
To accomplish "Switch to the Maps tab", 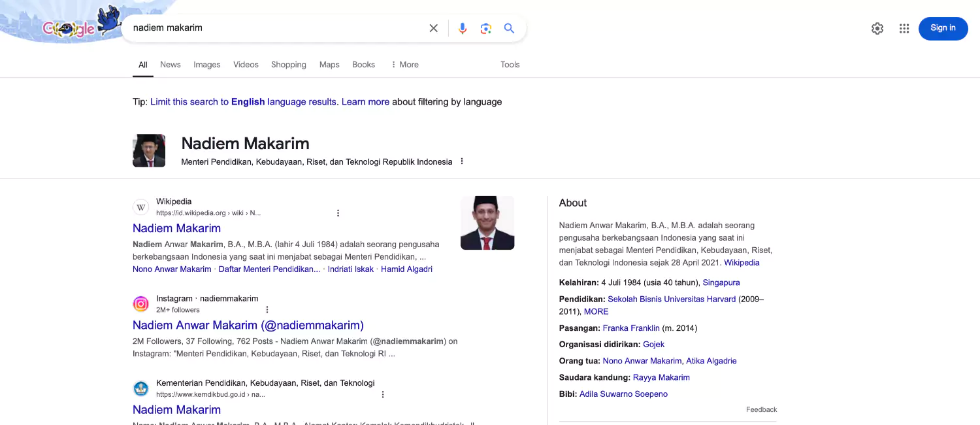I will point(329,65).
